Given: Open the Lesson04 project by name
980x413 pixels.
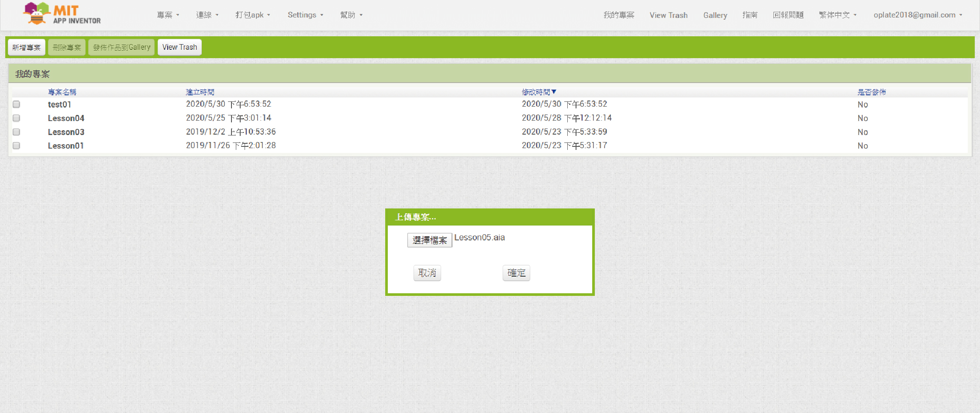Looking at the screenshot, I should click(66, 118).
